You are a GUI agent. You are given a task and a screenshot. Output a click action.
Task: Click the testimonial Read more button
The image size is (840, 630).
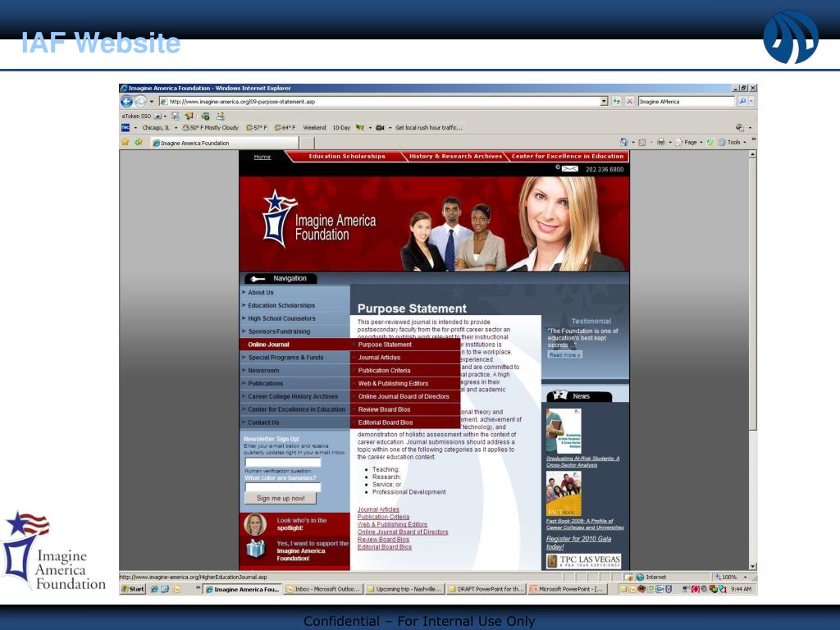[x=564, y=354]
